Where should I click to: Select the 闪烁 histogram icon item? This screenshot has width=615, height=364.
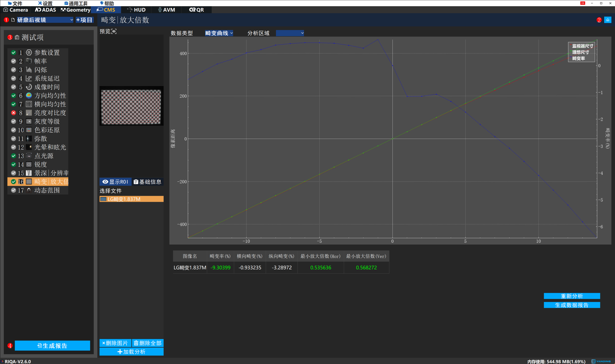click(29, 70)
